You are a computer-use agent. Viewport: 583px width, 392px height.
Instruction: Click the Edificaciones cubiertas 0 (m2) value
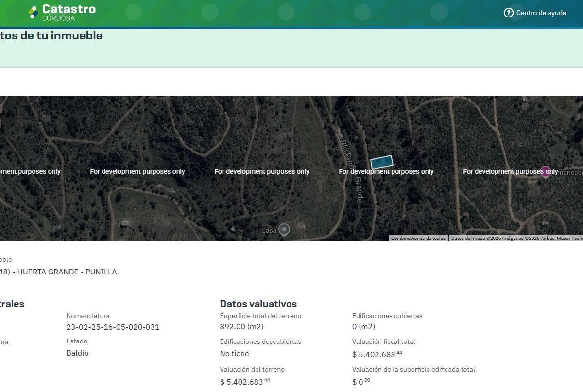coord(363,327)
